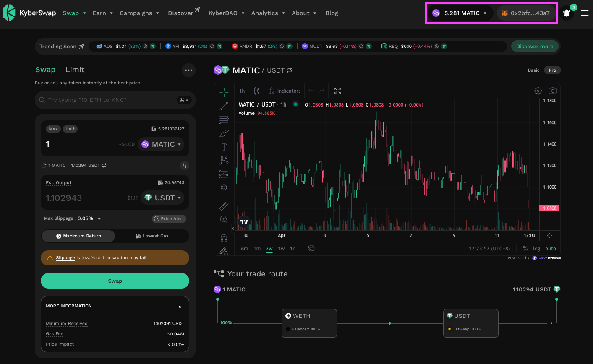This screenshot has height=364, width=593.
Task: Select Lowest Gas routing option
Action: (152, 236)
